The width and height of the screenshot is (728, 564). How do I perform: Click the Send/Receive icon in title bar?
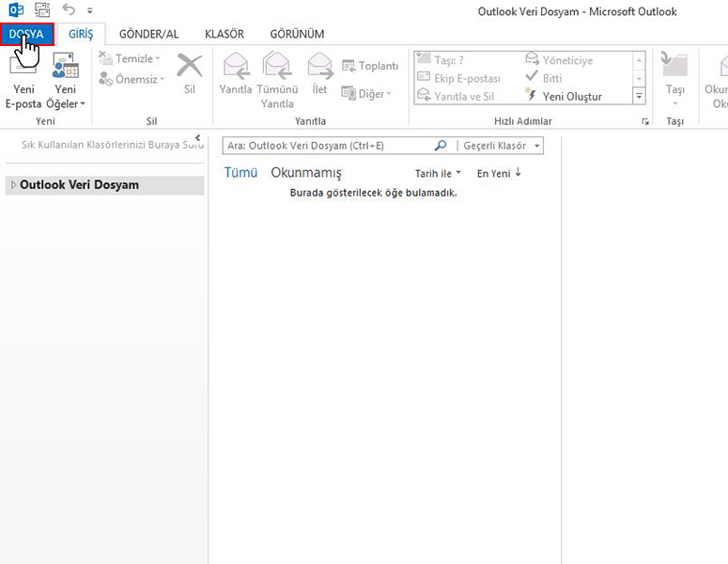click(x=42, y=10)
